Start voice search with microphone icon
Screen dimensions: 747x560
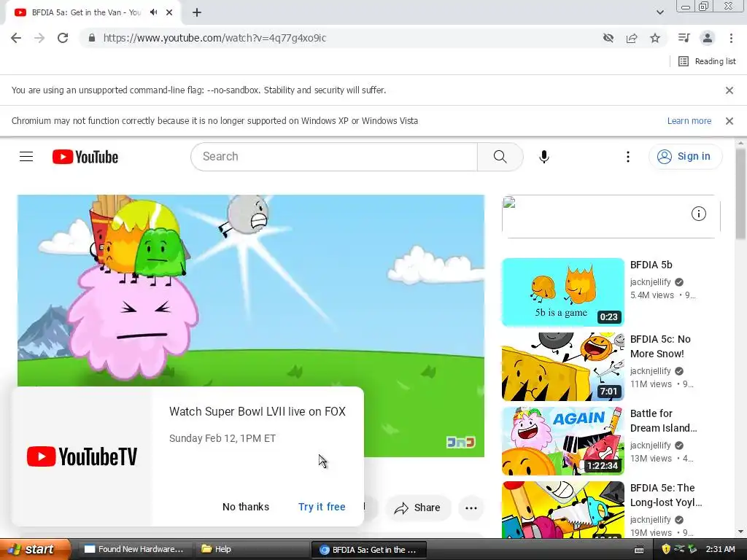[x=544, y=157]
